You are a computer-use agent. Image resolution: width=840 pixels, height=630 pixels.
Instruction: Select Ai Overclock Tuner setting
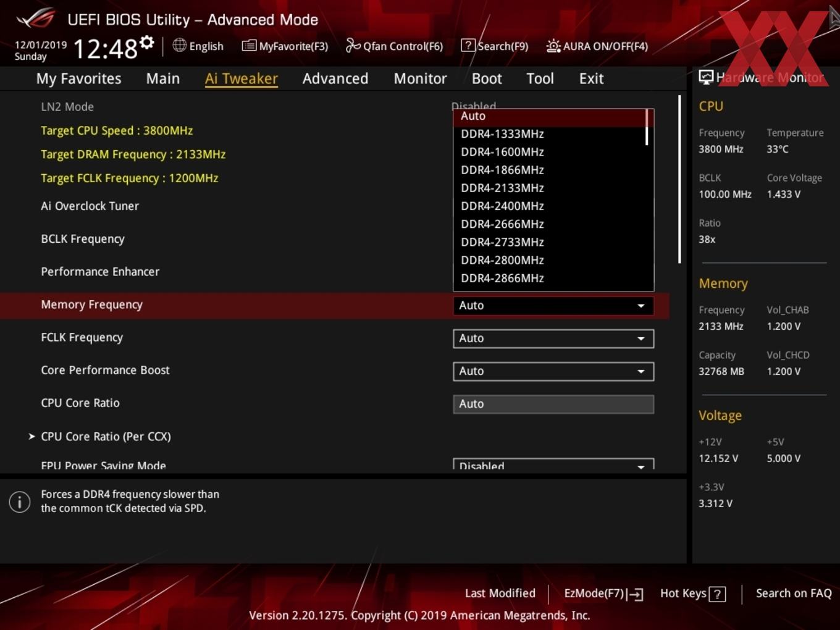[x=90, y=206]
